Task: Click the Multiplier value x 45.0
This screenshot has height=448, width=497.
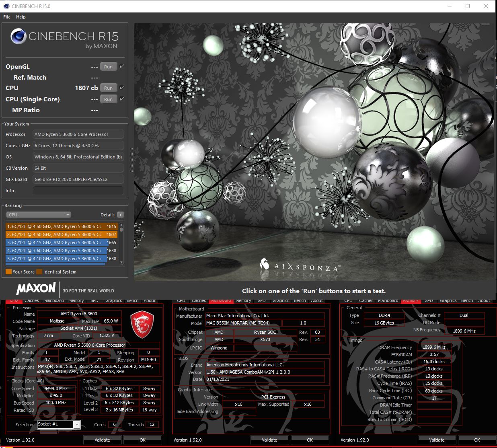Action: click(56, 396)
